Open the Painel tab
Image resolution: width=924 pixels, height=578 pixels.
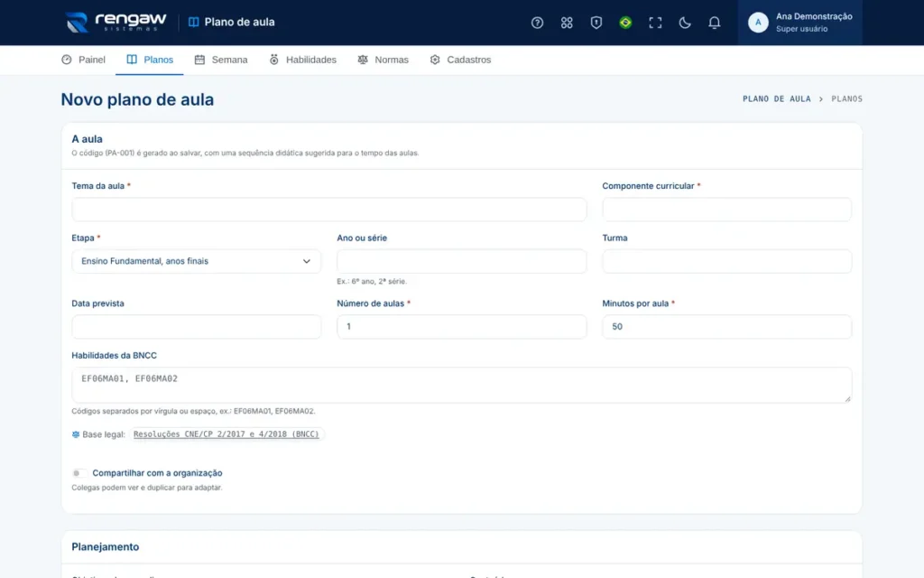(83, 60)
